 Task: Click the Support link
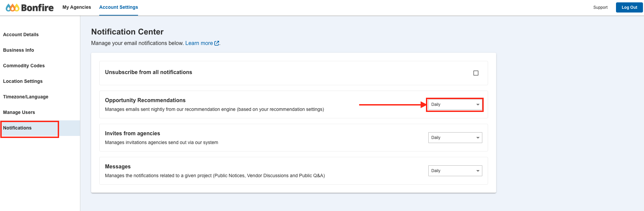coord(600,7)
